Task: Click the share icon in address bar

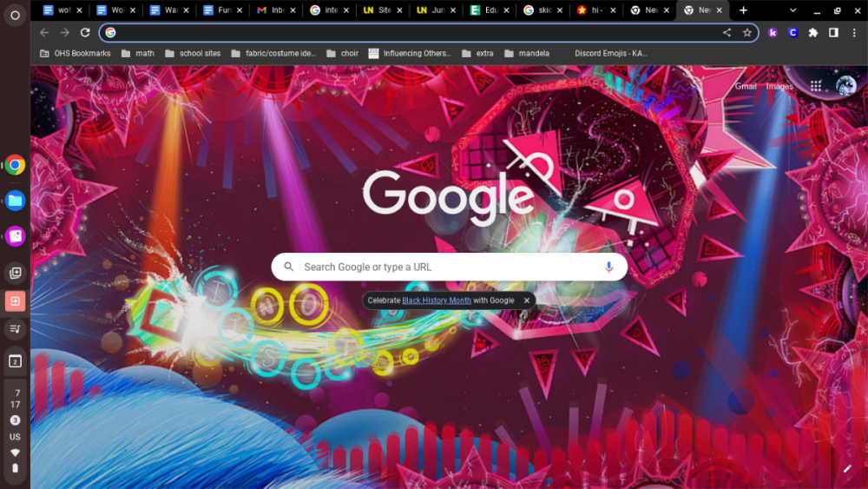Action: click(x=727, y=32)
